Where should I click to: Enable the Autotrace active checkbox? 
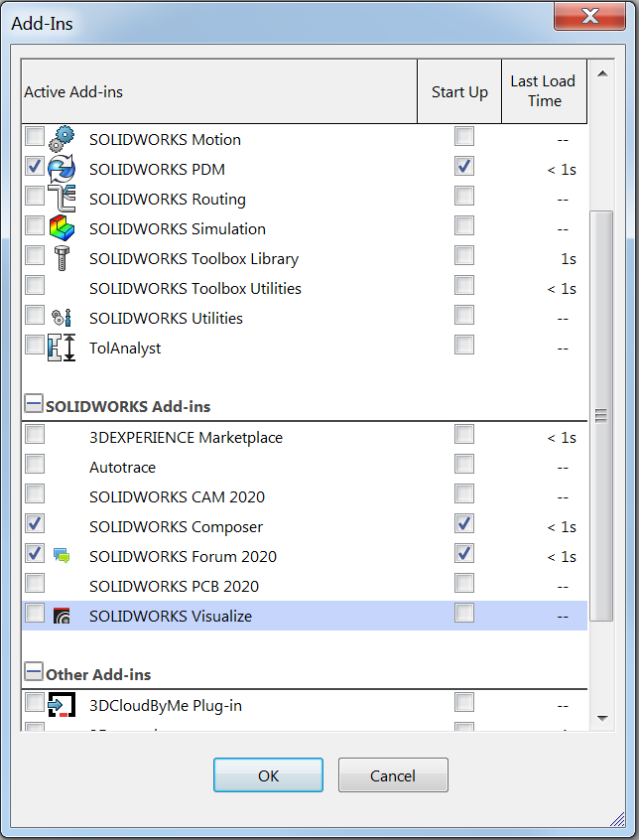(x=35, y=464)
